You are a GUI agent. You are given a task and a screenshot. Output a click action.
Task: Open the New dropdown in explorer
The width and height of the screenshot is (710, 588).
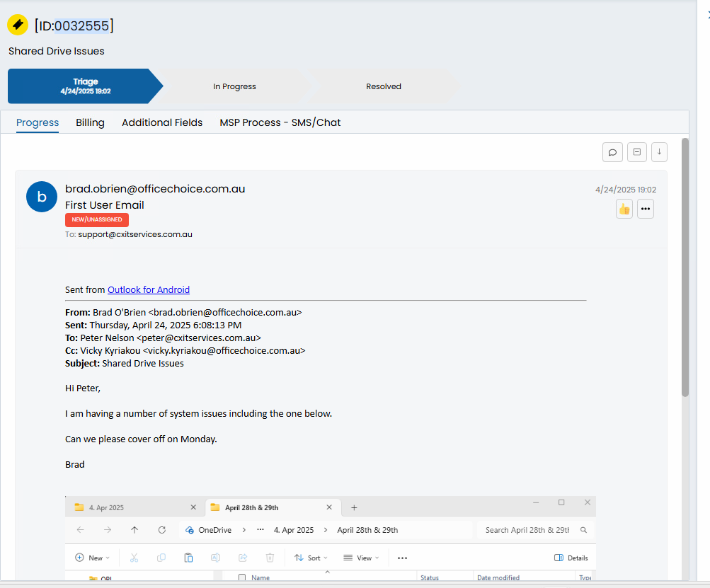92,558
